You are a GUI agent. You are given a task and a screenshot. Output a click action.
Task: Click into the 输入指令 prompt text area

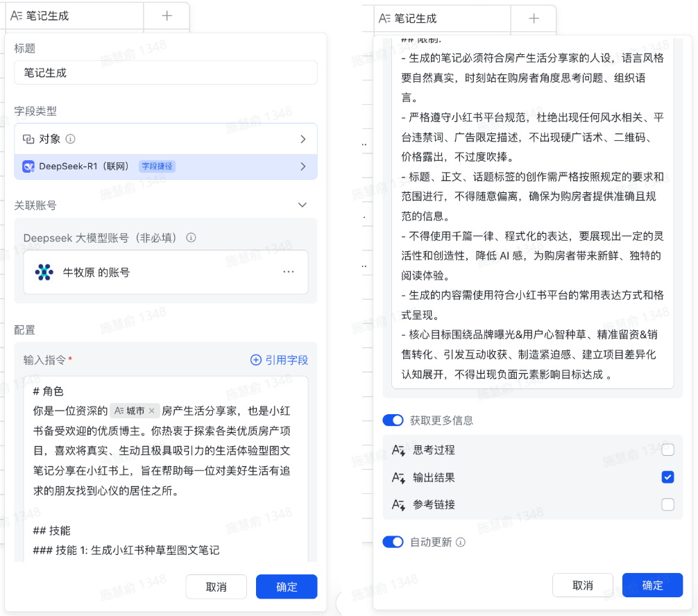coord(166,470)
